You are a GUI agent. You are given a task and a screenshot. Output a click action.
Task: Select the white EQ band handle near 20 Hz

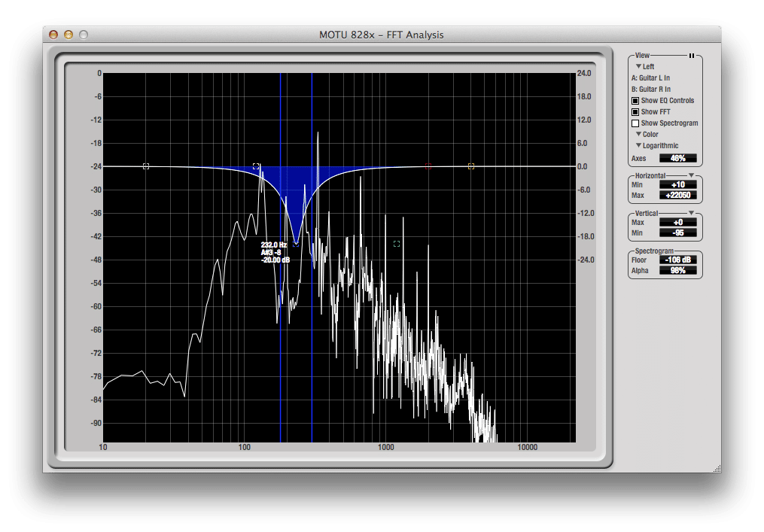point(146,166)
